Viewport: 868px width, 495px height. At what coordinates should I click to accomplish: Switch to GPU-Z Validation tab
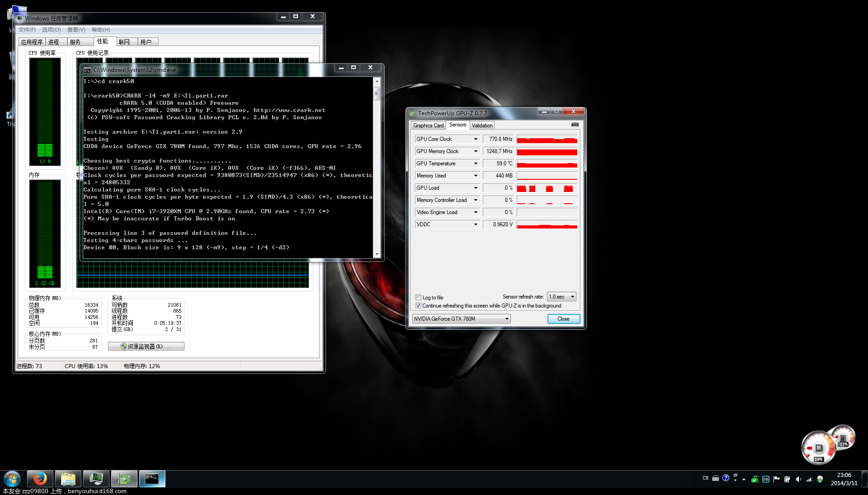coord(481,125)
